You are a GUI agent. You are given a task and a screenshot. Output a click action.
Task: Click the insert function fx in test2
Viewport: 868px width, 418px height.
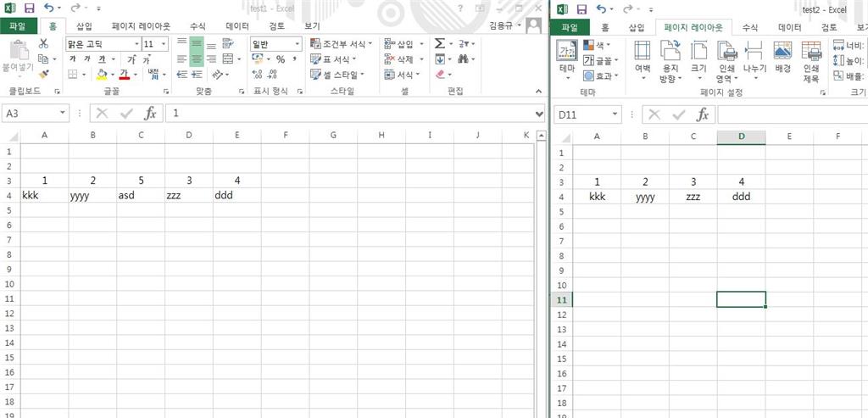click(703, 115)
